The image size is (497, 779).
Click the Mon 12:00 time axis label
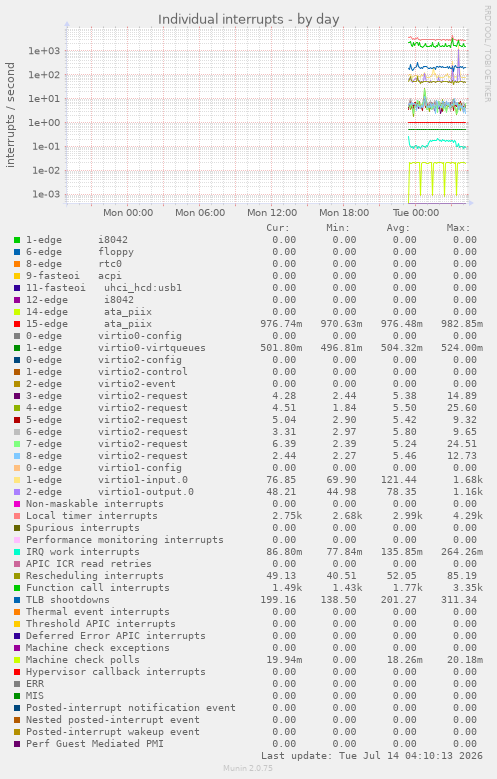click(x=272, y=213)
